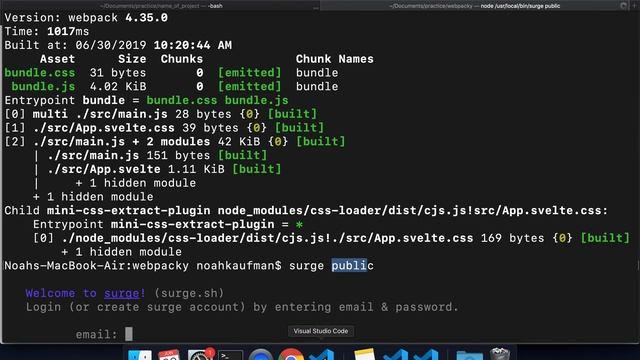The width and height of the screenshot is (640, 360).
Task: Click '[emitted]' on the bundle.js row
Action: coord(249,87)
